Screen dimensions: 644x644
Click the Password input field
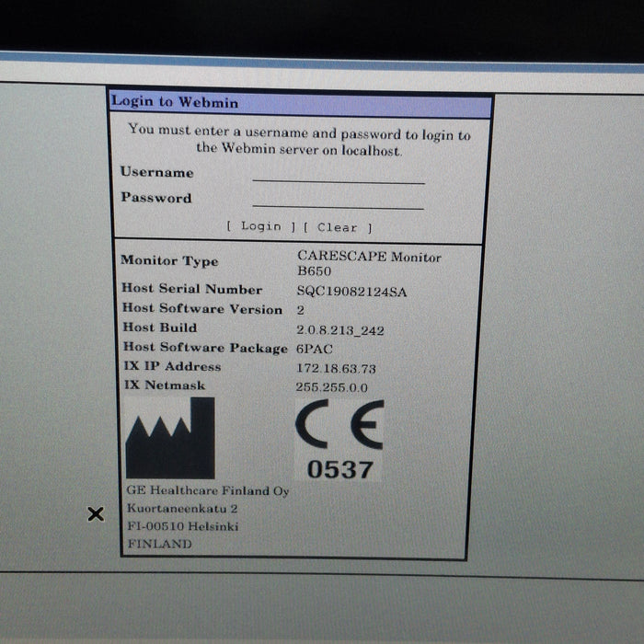(x=338, y=200)
